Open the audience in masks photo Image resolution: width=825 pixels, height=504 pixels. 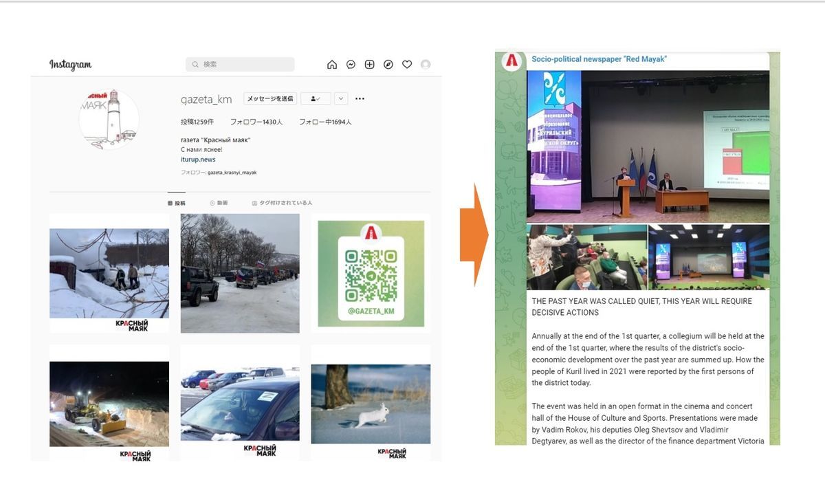587,257
